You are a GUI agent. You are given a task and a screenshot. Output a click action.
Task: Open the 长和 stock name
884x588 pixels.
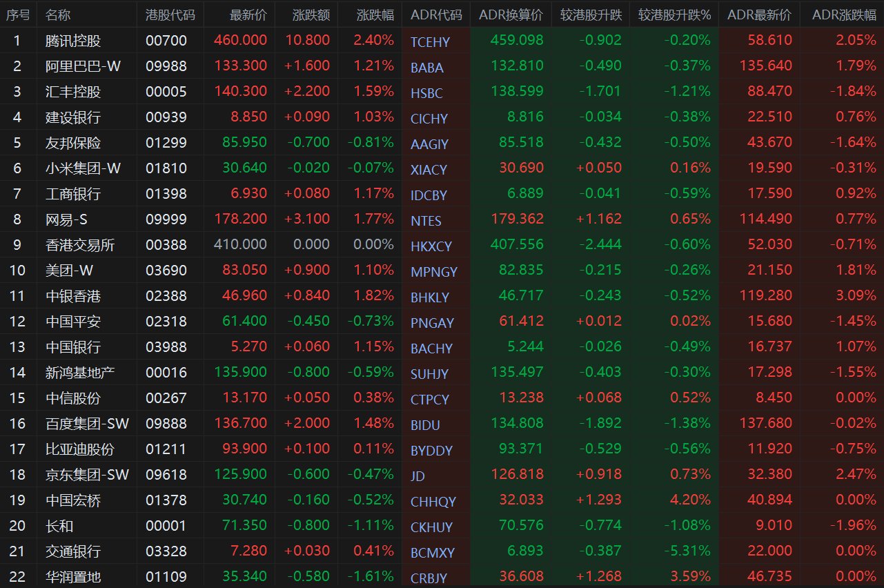[x=59, y=526]
